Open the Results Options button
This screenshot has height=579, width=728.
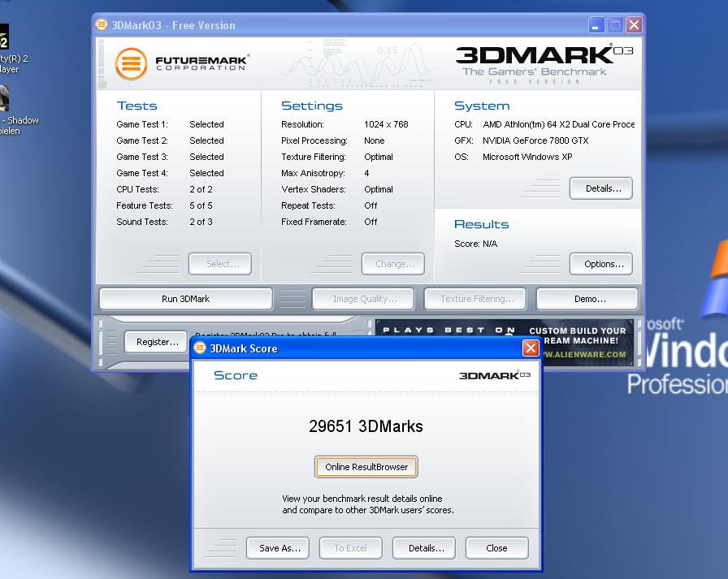click(601, 264)
